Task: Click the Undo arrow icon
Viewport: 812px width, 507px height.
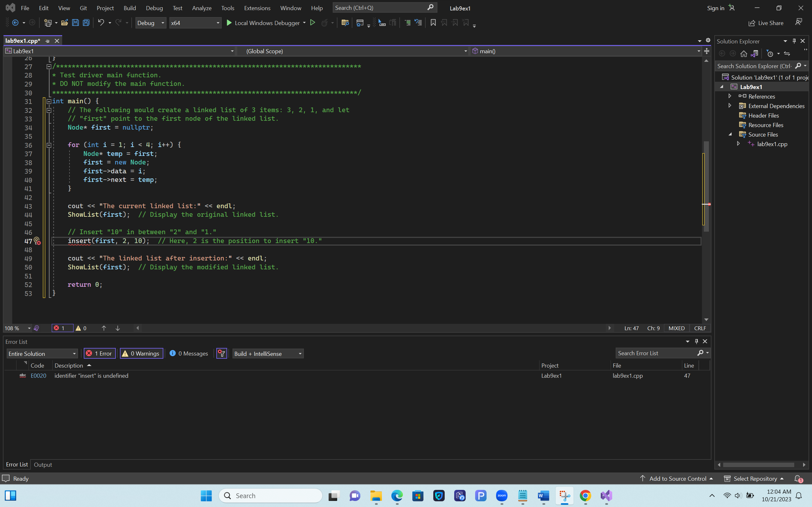Action: [101, 23]
